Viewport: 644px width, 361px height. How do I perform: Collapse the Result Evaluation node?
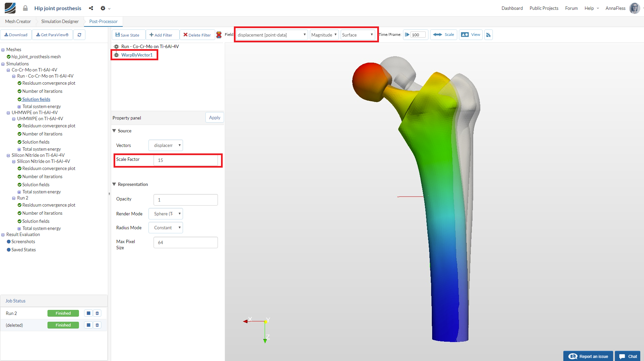pos(3,235)
